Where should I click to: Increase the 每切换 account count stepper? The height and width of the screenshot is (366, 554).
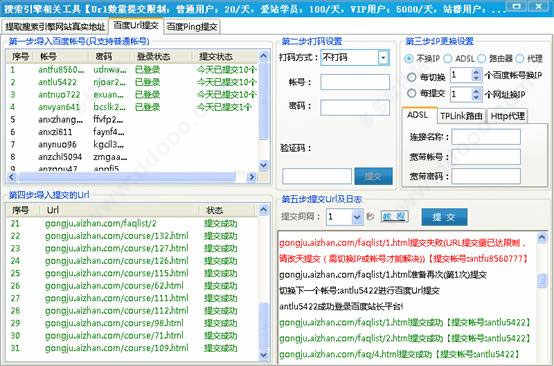(x=476, y=72)
